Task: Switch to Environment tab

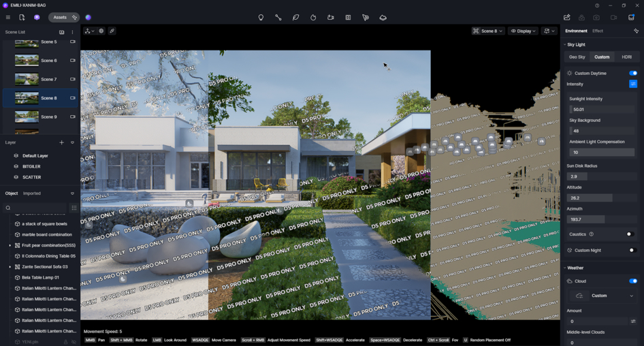Action: pyautogui.click(x=576, y=31)
